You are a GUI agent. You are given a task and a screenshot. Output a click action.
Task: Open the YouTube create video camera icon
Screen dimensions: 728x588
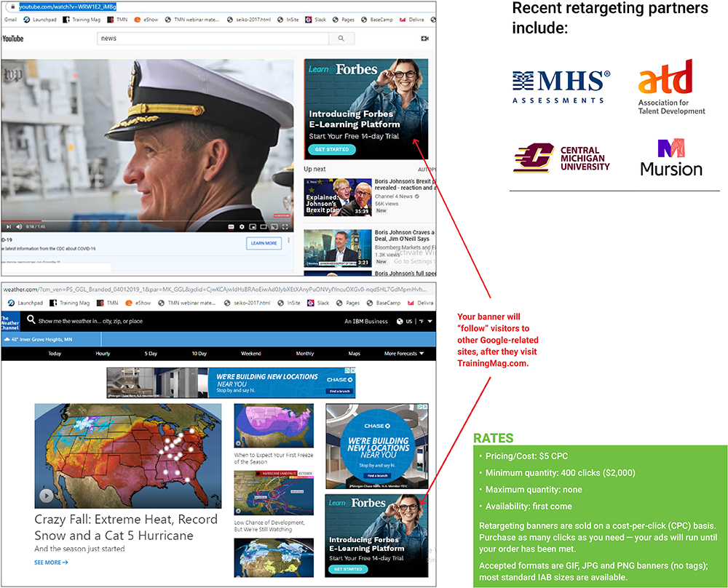(424, 39)
